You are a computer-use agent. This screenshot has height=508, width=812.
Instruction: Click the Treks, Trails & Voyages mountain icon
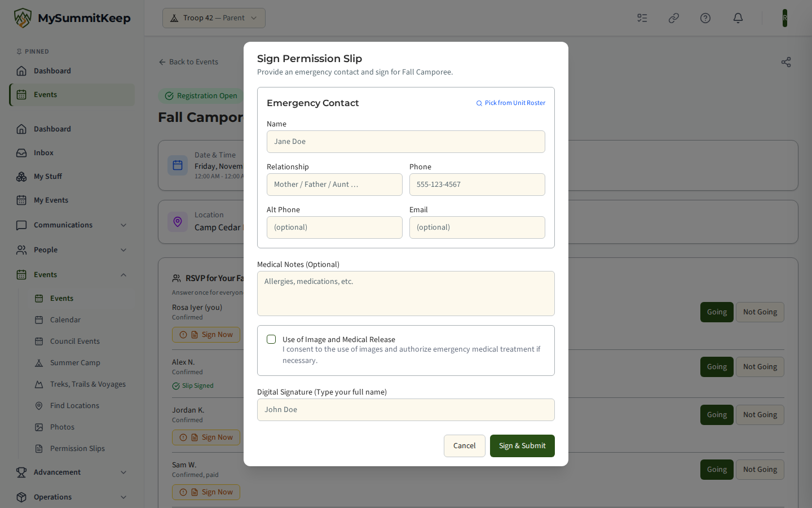39,384
